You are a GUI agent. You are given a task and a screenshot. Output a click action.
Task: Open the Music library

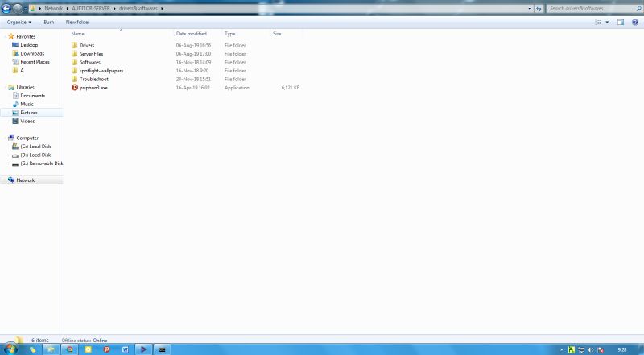(x=27, y=104)
